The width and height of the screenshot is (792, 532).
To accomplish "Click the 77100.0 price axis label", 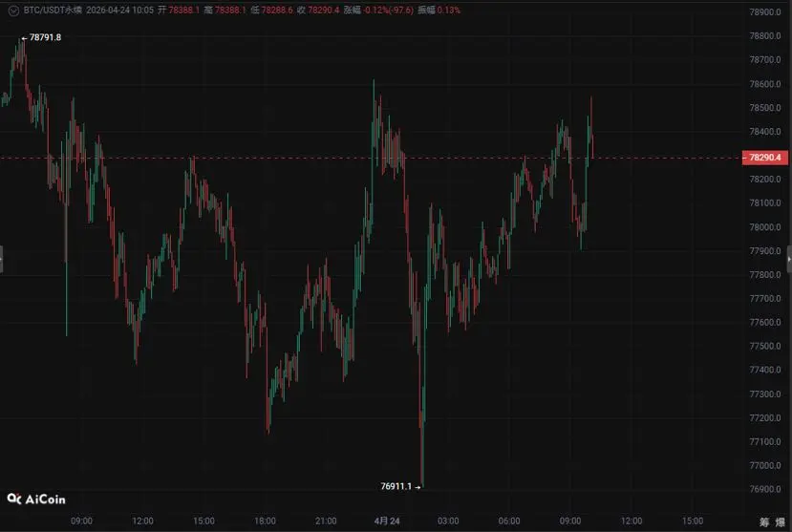I will click(x=764, y=441).
